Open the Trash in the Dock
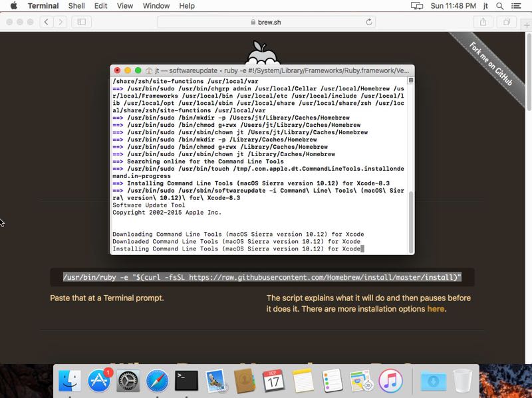Screen dimensions: 532x398 coord(462,381)
